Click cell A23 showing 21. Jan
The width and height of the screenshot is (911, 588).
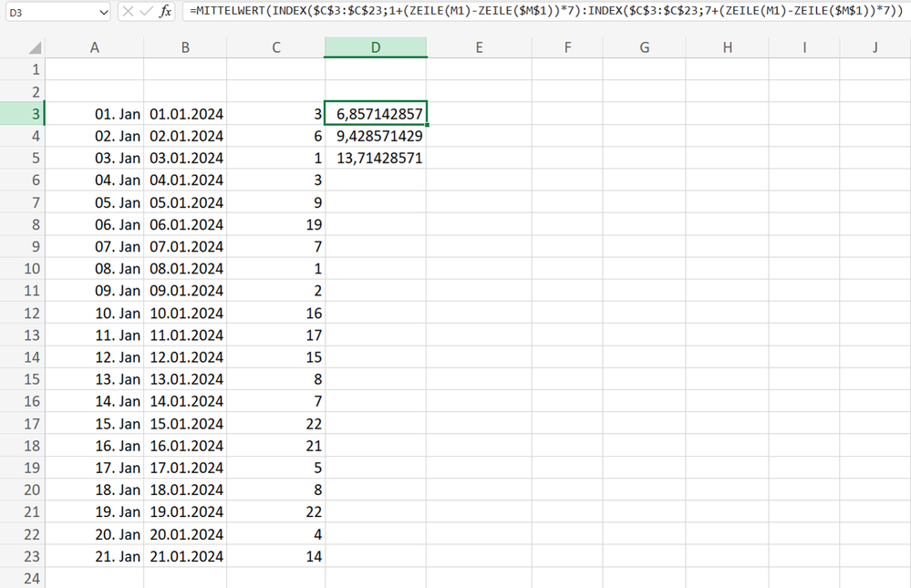tap(95, 556)
